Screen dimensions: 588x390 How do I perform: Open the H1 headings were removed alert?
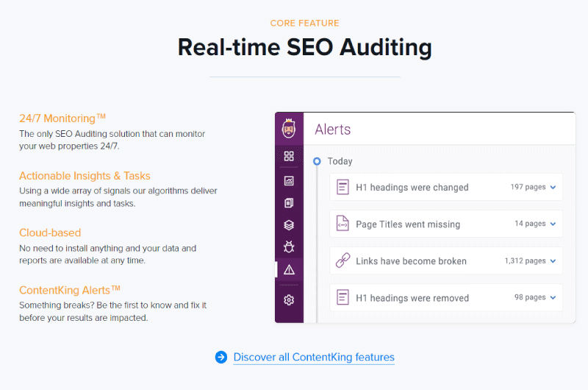coord(446,298)
